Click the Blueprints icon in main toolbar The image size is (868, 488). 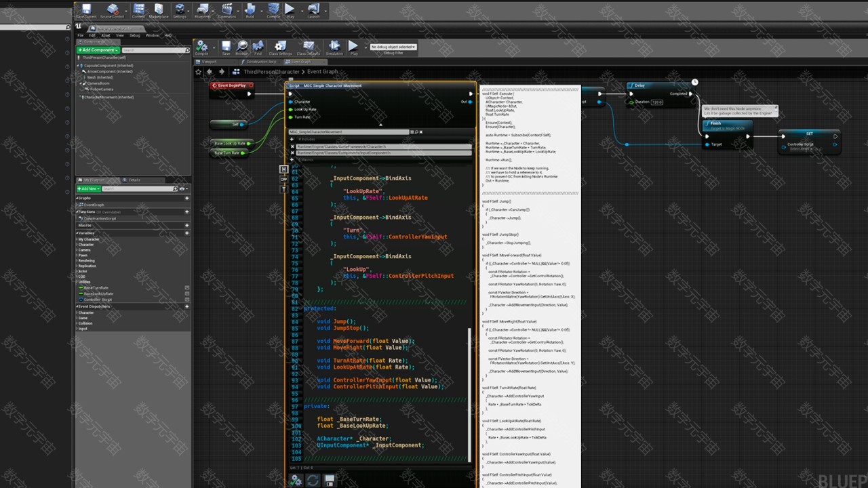click(203, 10)
